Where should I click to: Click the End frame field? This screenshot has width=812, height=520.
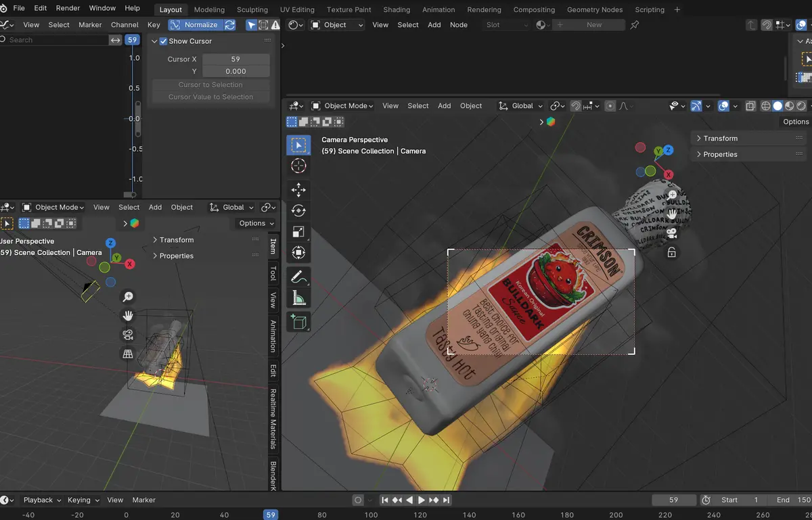(x=793, y=500)
